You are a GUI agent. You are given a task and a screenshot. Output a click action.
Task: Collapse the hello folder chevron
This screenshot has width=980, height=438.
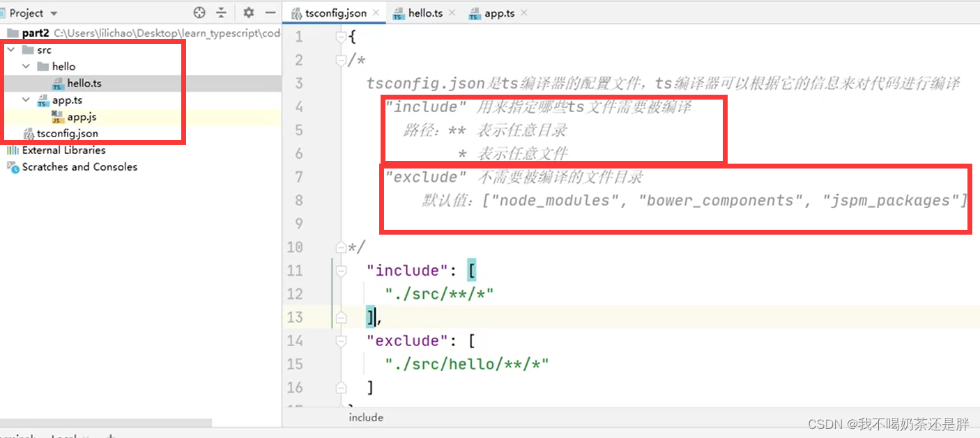click(x=26, y=66)
